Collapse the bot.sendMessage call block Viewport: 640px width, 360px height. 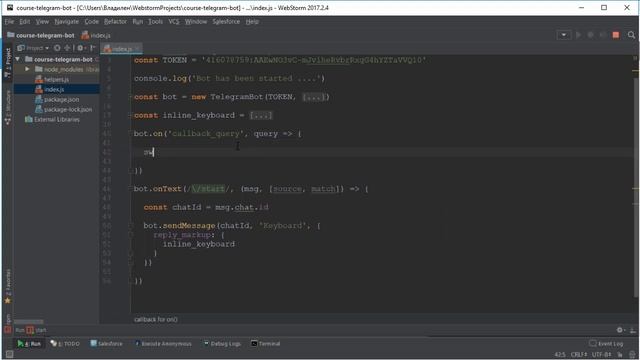click(131, 226)
